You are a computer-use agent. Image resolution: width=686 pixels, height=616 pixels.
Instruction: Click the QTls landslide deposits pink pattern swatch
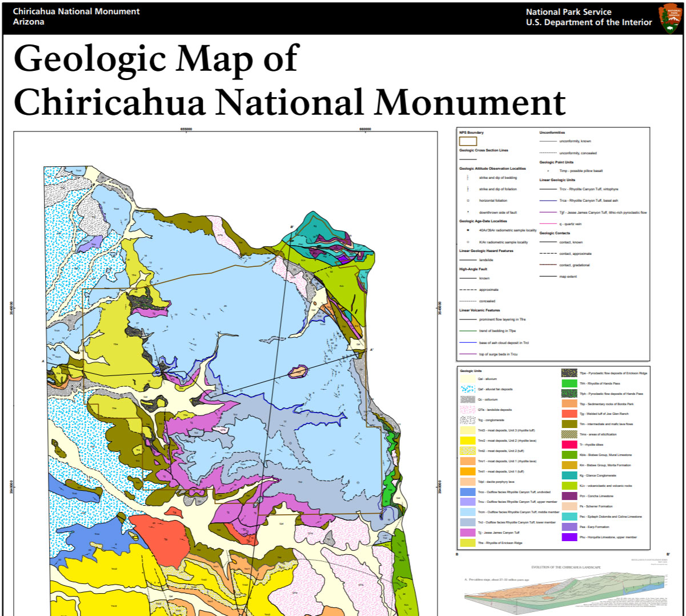[468, 410]
